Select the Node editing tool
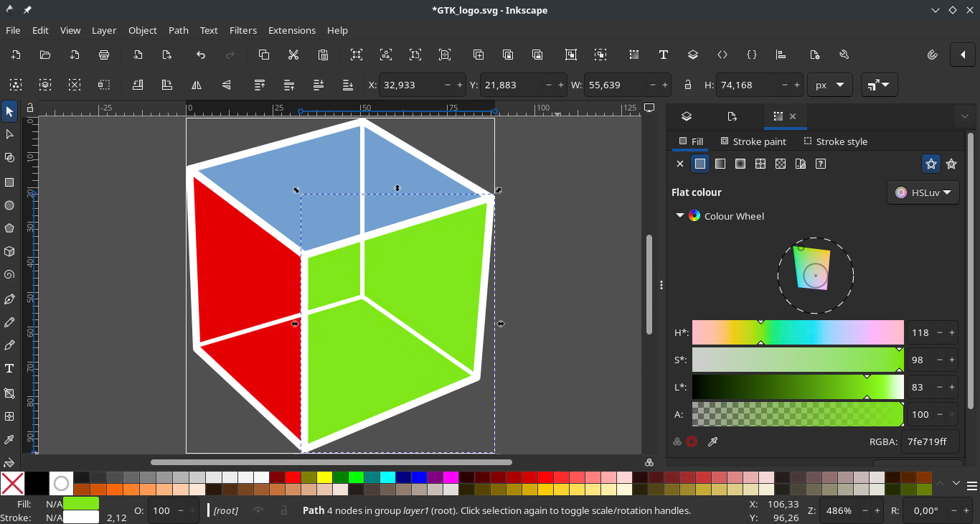This screenshot has height=524, width=980. (9, 134)
